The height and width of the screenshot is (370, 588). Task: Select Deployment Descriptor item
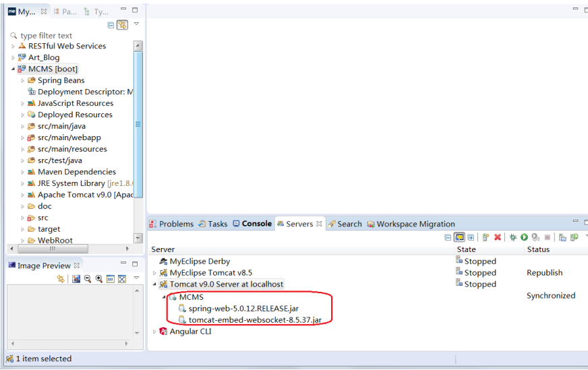[80, 92]
